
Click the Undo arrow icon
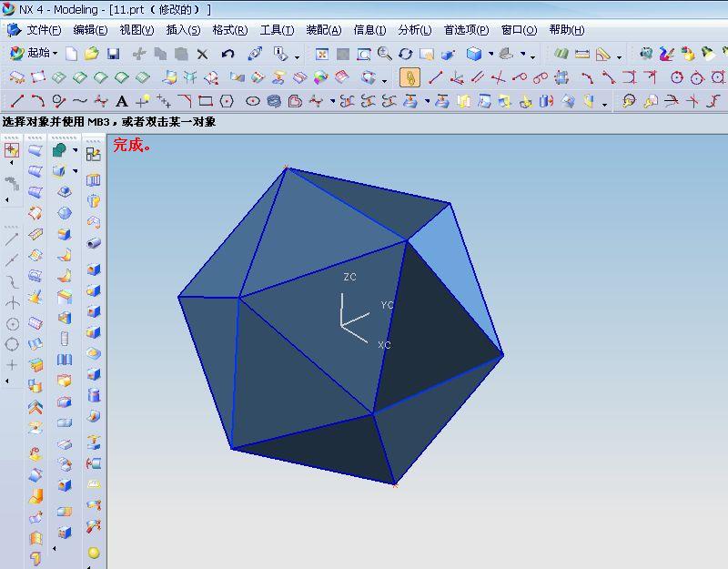227,54
